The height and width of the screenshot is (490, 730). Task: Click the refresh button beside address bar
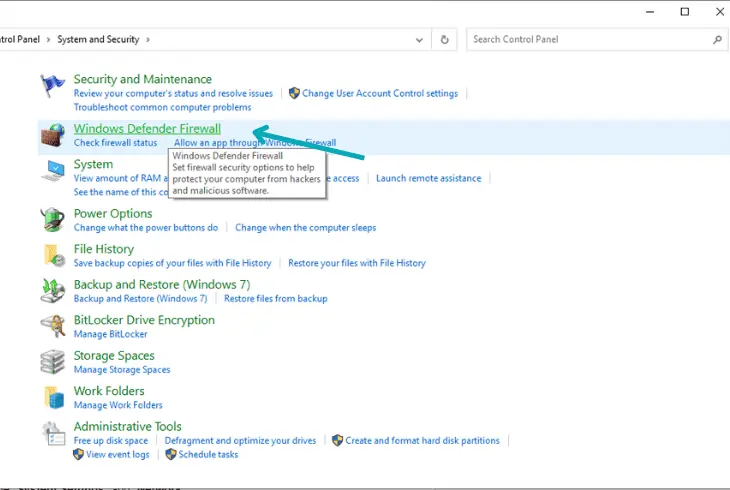pyautogui.click(x=445, y=40)
